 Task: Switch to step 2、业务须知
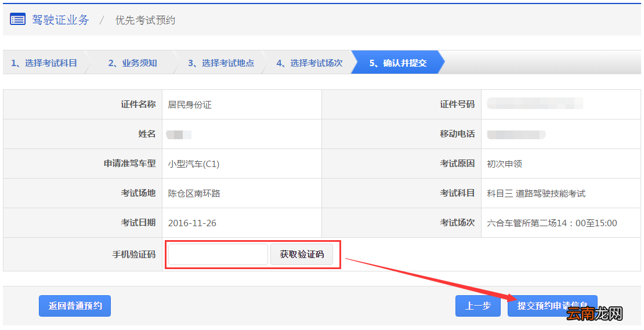click(x=132, y=63)
